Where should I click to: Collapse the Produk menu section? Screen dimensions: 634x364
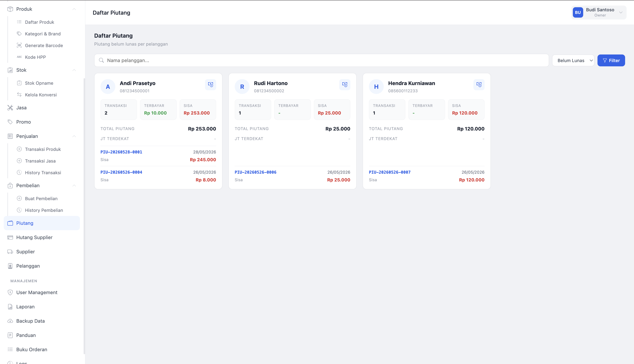(x=74, y=9)
